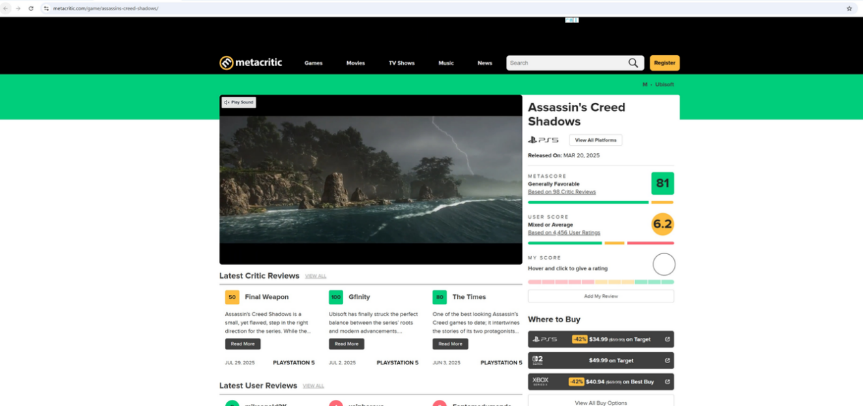This screenshot has width=863, height=406.
Task: Open Read More for Final Weapon review
Action: (x=243, y=344)
